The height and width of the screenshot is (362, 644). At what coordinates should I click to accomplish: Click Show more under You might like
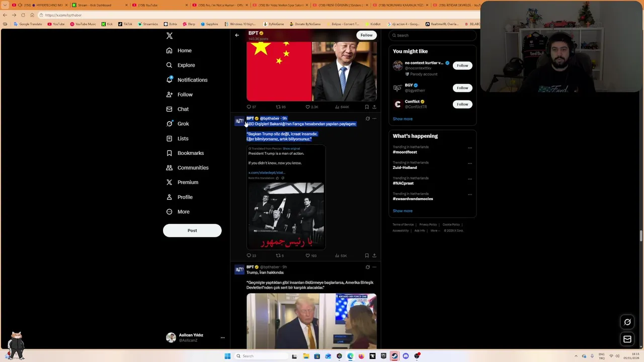(403, 119)
